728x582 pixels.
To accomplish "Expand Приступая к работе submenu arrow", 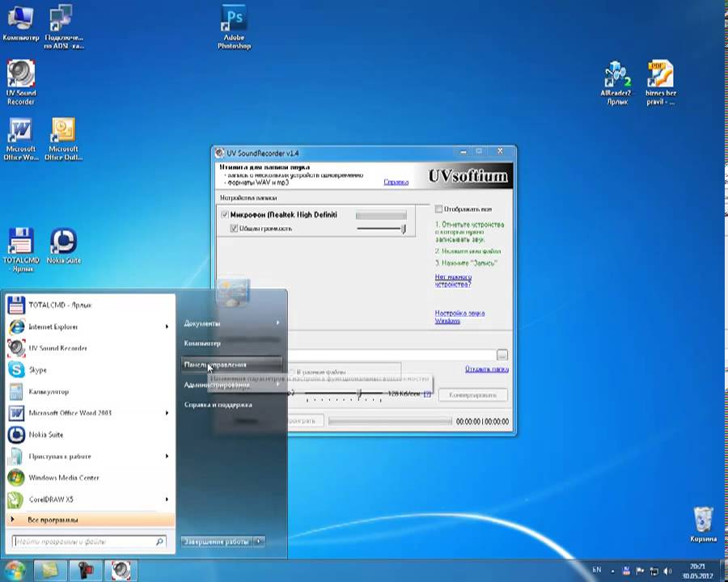I will point(167,456).
